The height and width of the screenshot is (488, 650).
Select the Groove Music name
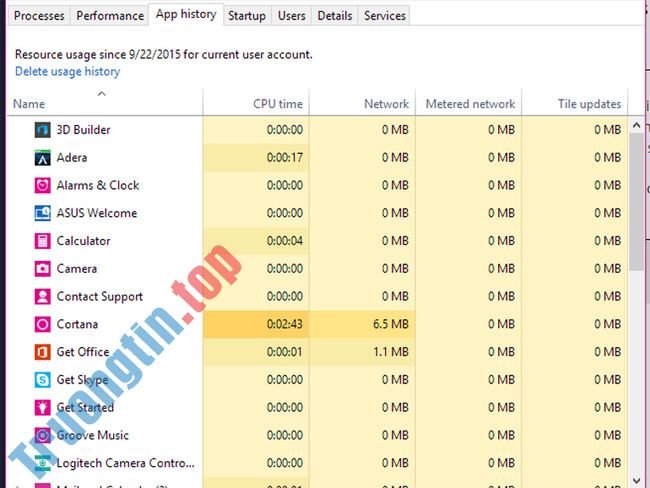tap(92, 435)
